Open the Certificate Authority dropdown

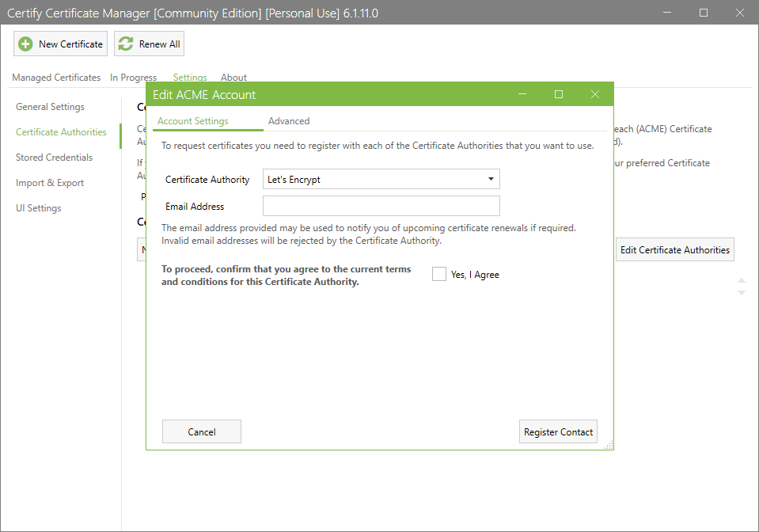(381, 179)
